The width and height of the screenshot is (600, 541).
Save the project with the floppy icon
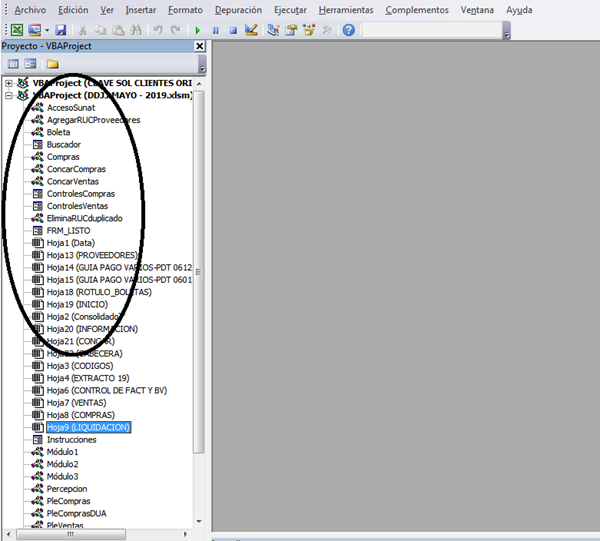click(x=61, y=30)
